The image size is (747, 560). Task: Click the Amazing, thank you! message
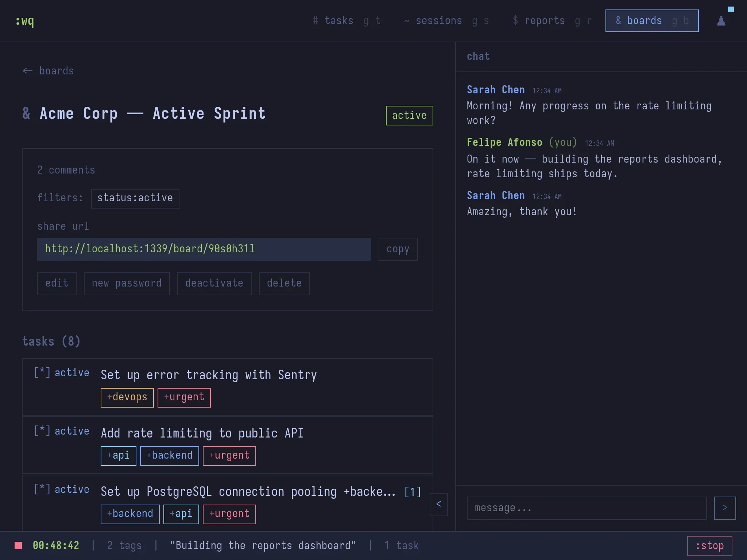coord(522,212)
